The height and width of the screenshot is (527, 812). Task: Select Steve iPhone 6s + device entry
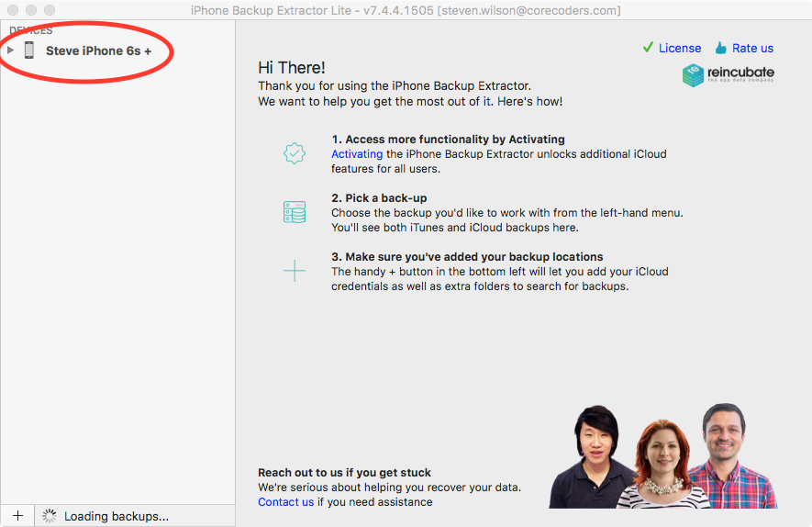click(x=98, y=50)
